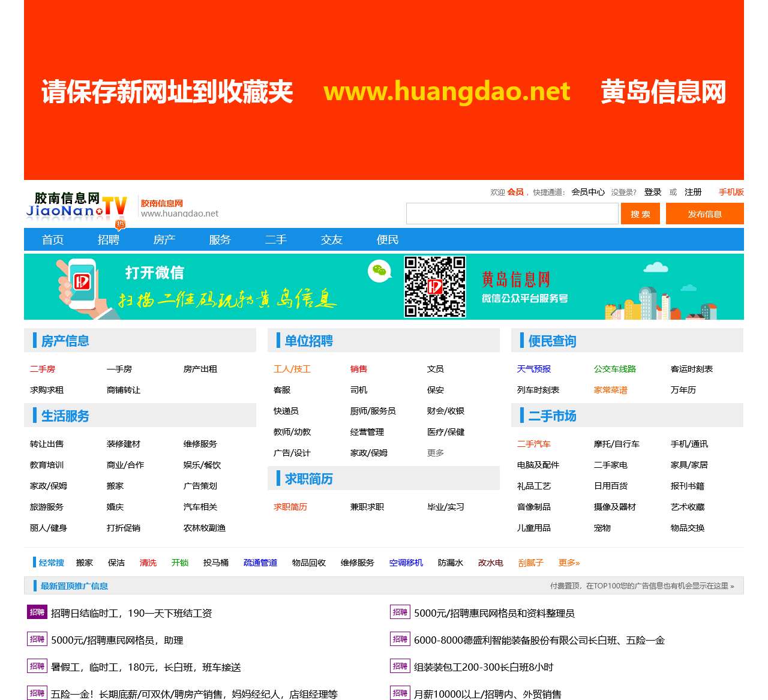Open the 天气预报 link
Viewport: 768px width, 700px height.
click(534, 369)
